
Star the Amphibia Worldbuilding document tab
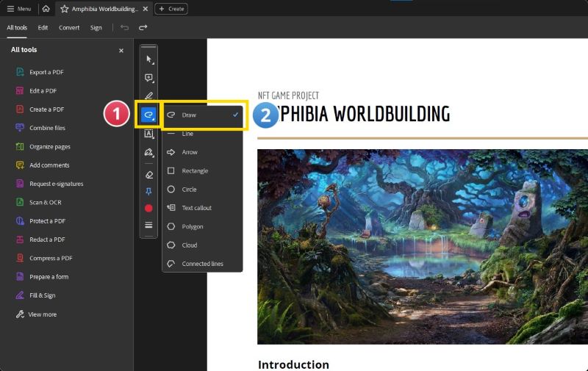65,9
